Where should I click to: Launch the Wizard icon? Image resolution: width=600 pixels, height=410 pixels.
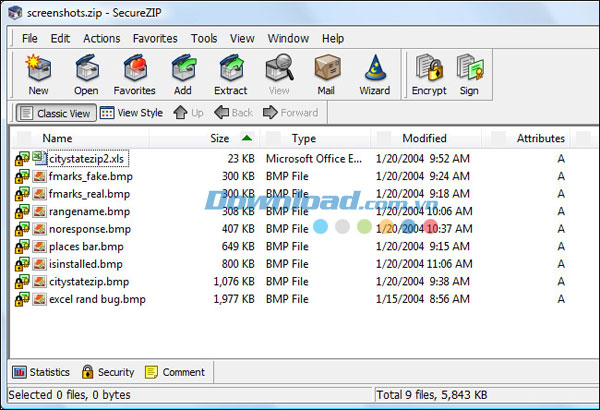pyautogui.click(x=374, y=75)
